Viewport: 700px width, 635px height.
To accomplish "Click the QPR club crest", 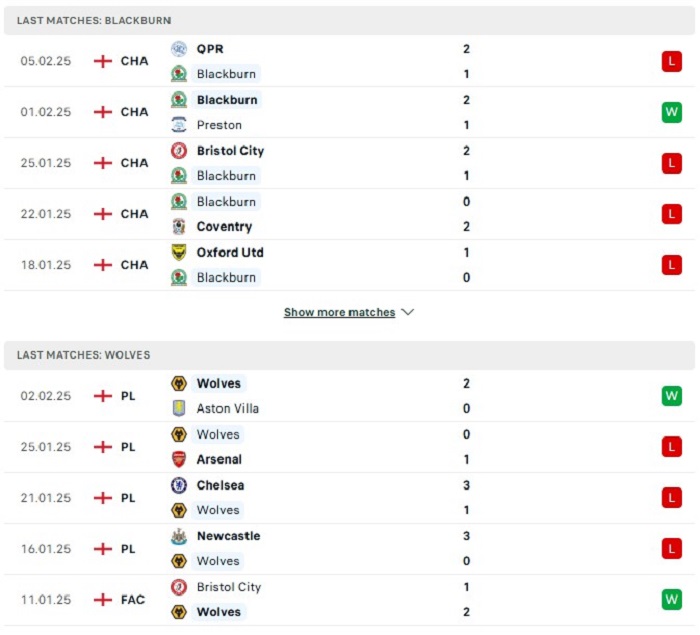I will pos(179,49).
